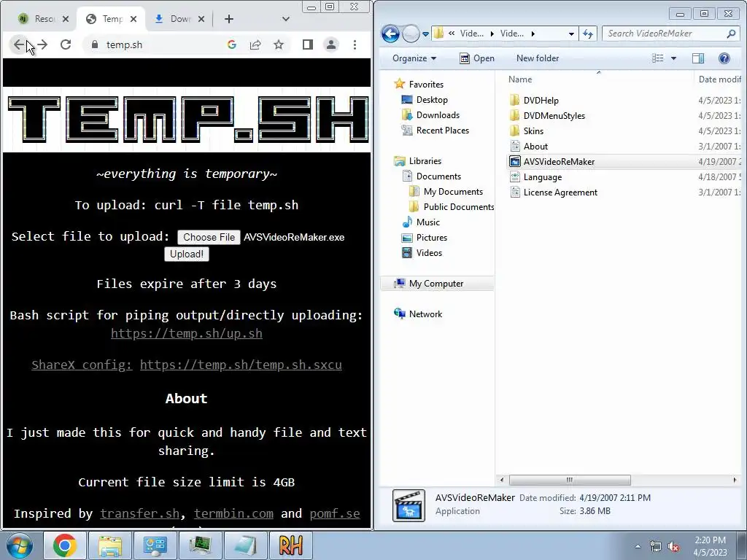Open Chrome from the taskbar
Screen dimensions: 747x560
click(64, 545)
